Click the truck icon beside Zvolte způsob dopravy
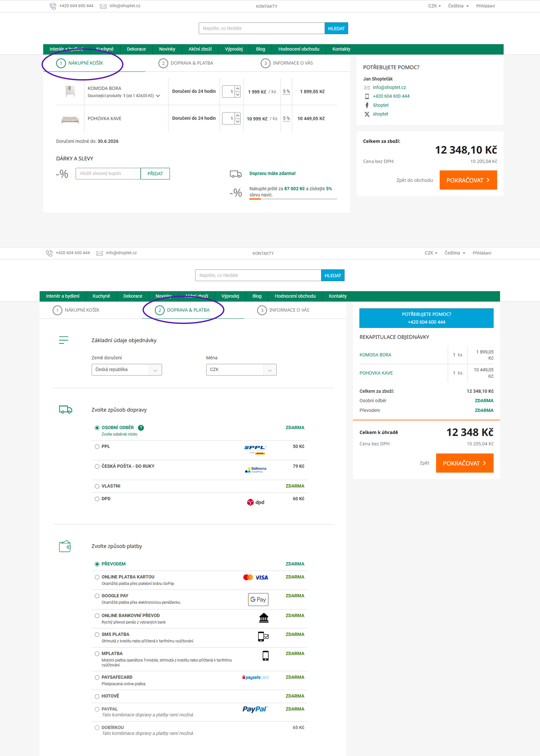Viewport: 540px width, 756px height. click(x=66, y=409)
